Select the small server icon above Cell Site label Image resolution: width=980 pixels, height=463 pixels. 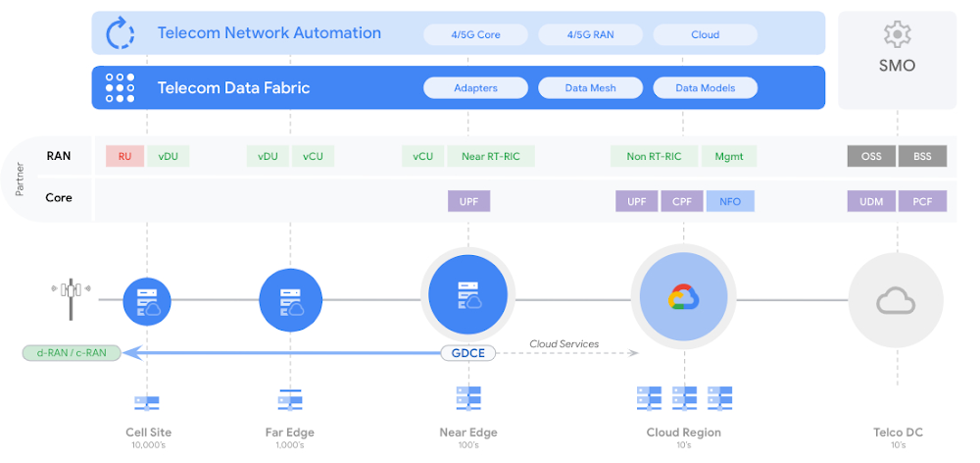click(x=147, y=403)
